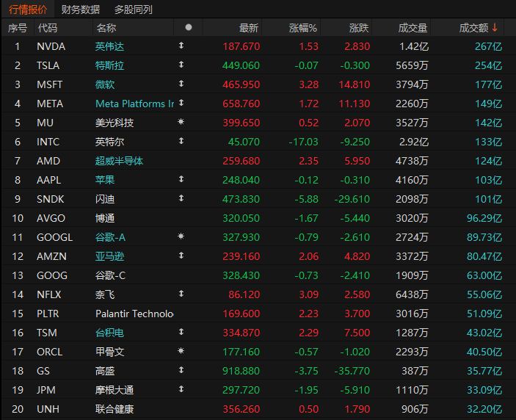Click volume value 6438万
The height and width of the screenshot is (420, 516).
(412, 294)
